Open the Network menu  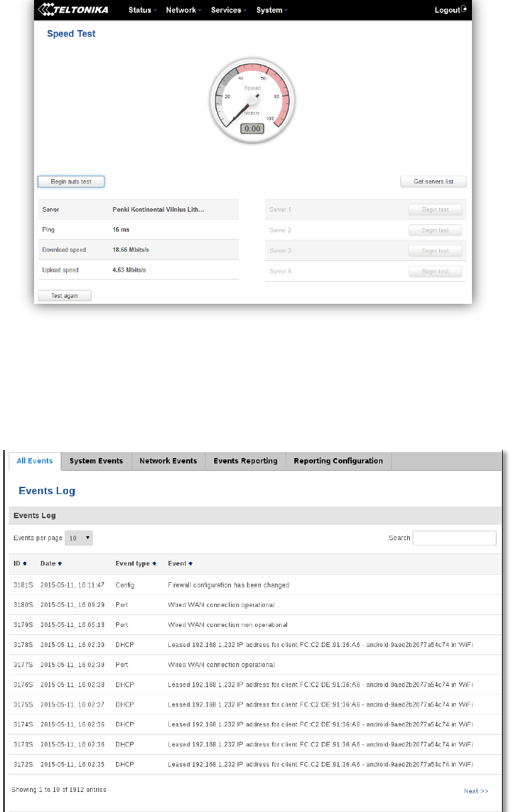tap(184, 10)
